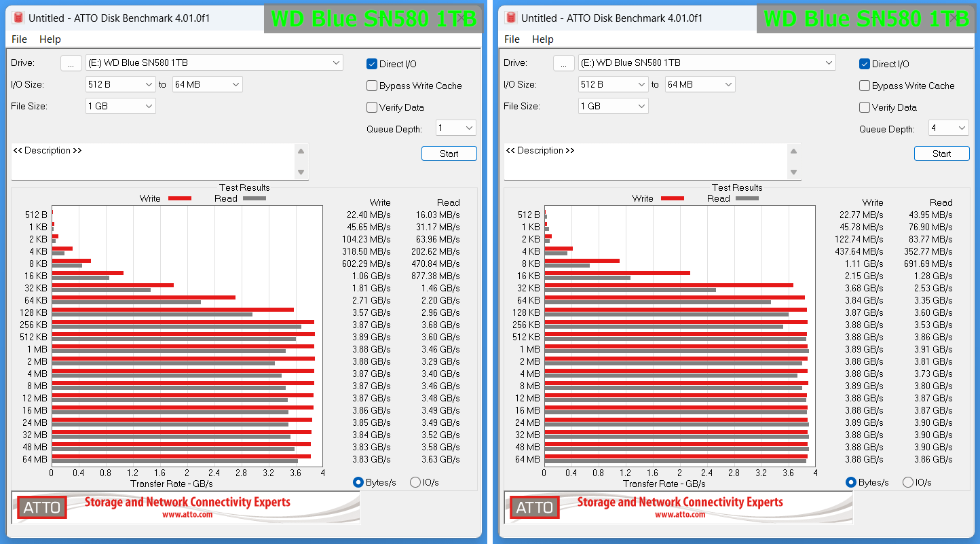Select IO/s radio in right window
Screen dimensions: 980x544
pos(908,482)
